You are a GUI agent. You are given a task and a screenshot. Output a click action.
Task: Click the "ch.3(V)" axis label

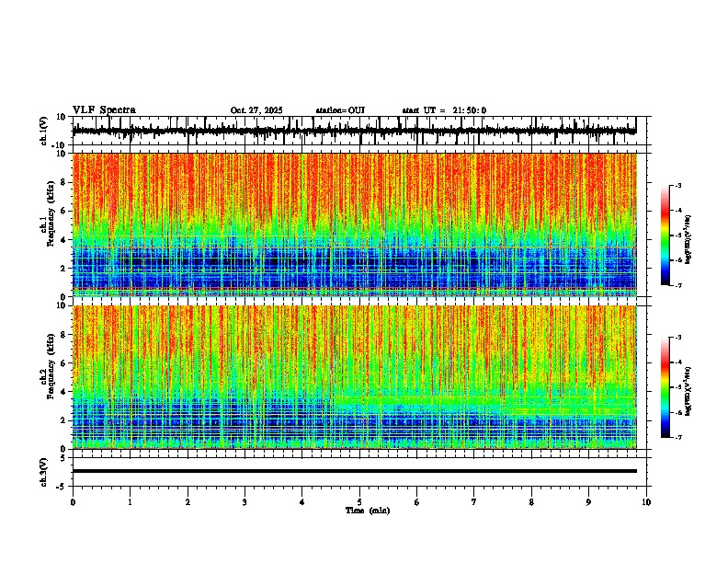[x=44, y=472]
